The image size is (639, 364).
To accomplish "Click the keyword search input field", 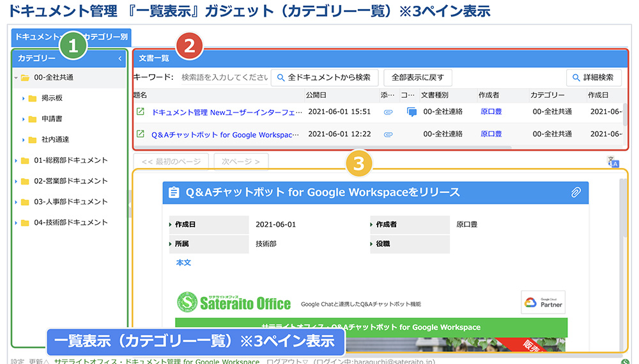I will point(224,77).
